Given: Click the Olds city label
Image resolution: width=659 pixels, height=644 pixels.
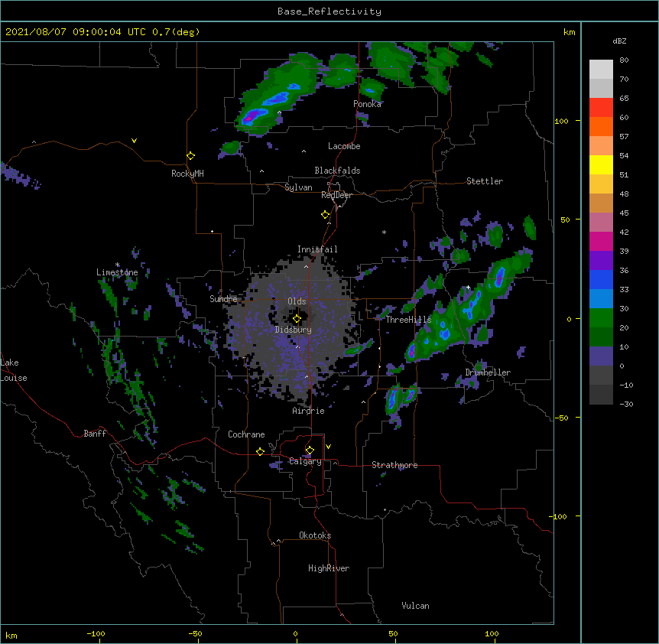Looking at the screenshot, I should click(x=297, y=301).
